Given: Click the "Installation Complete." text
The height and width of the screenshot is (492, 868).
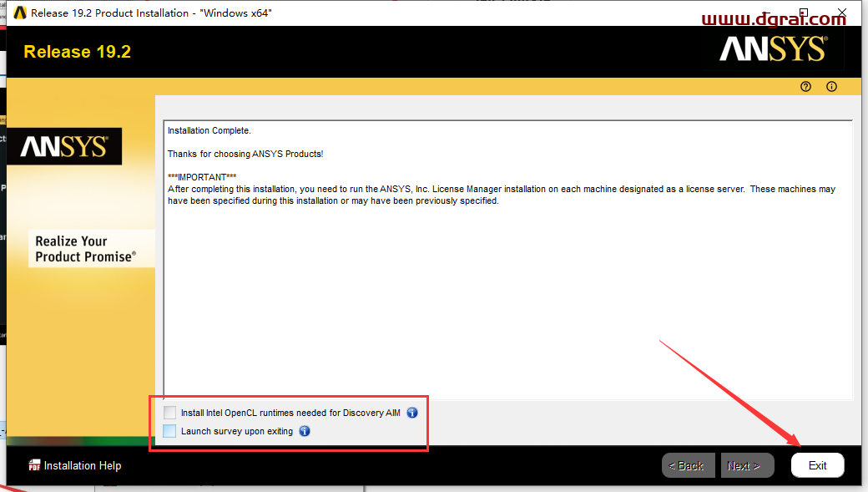Looking at the screenshot, I should coord(209,131).
